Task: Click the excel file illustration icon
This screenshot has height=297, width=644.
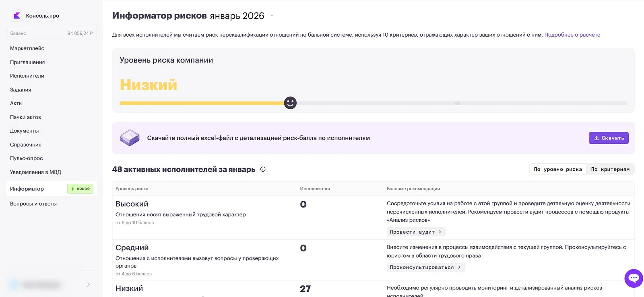Action: 130,138
